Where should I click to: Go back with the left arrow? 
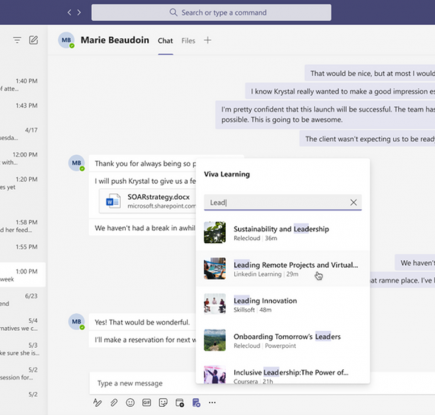(x=69, y=12)
